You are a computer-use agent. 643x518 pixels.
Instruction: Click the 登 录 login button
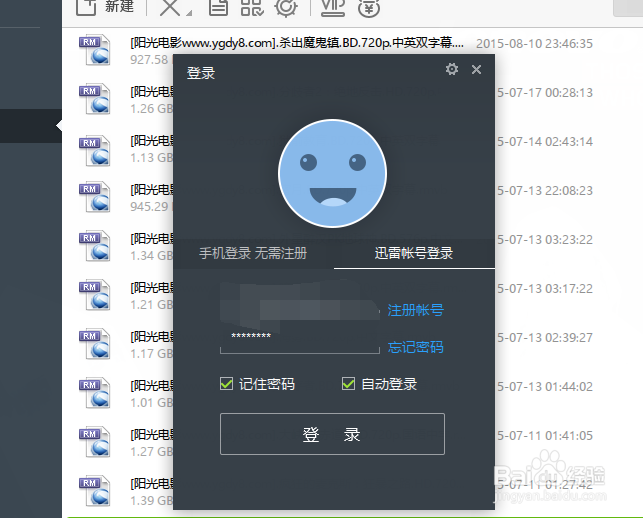[332, 434]
